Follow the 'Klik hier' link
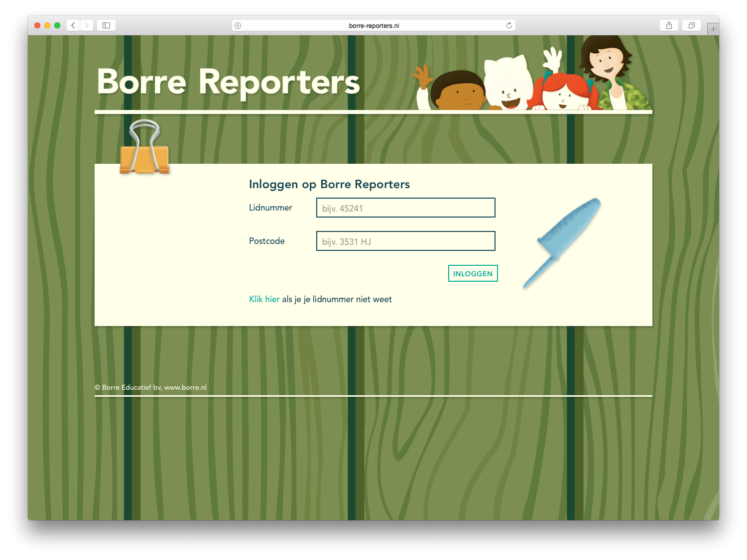 (x=264, y=299)
